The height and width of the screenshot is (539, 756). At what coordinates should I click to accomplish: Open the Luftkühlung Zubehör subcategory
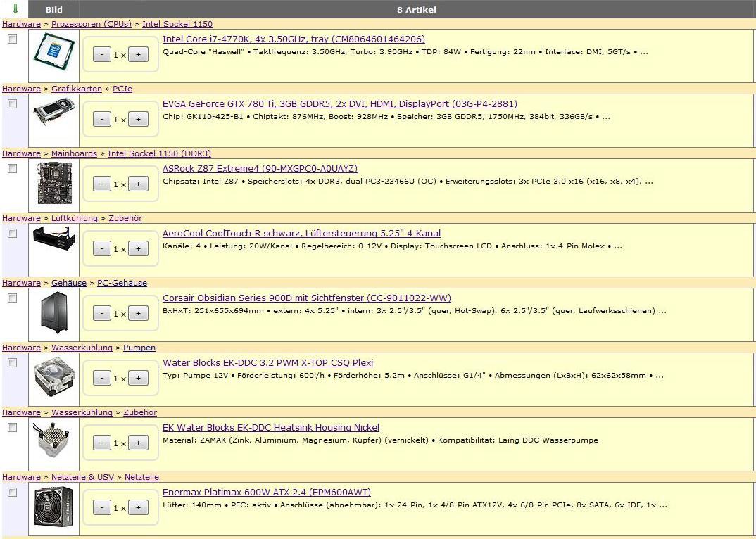(x=125, y=218)
